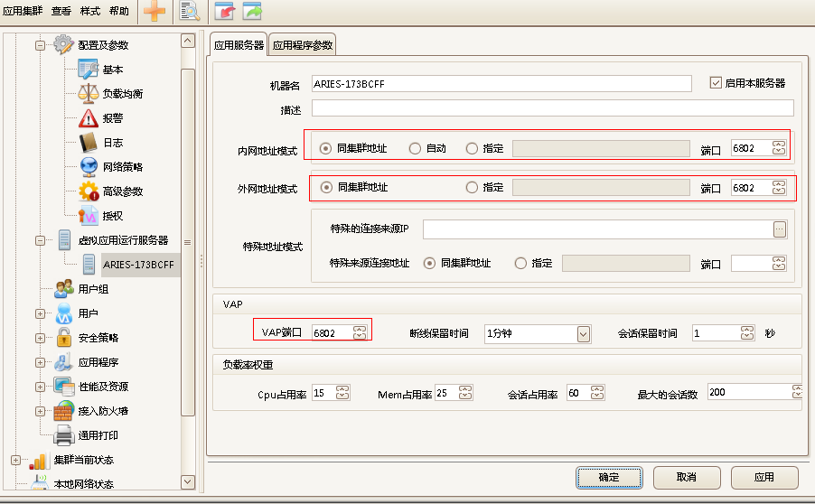This screenshot has height=504, width=815.
Task: Click the Cpu占用率 spinner
Action: 342,393
